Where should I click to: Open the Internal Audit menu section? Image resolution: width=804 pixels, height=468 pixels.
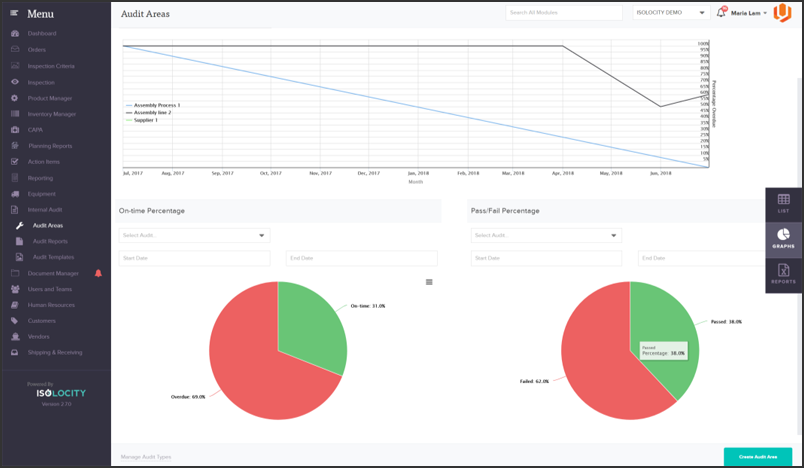[45, 210]
